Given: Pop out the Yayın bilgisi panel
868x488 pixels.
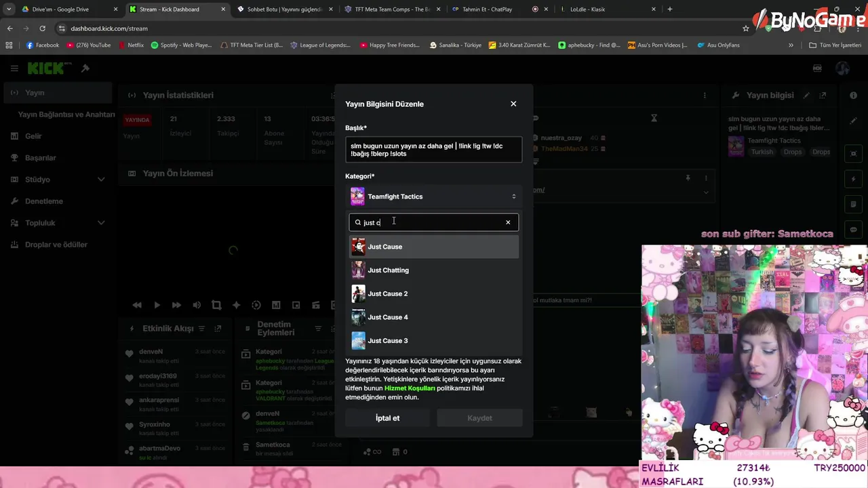Looking at the screenshot, I should (823, 96).
